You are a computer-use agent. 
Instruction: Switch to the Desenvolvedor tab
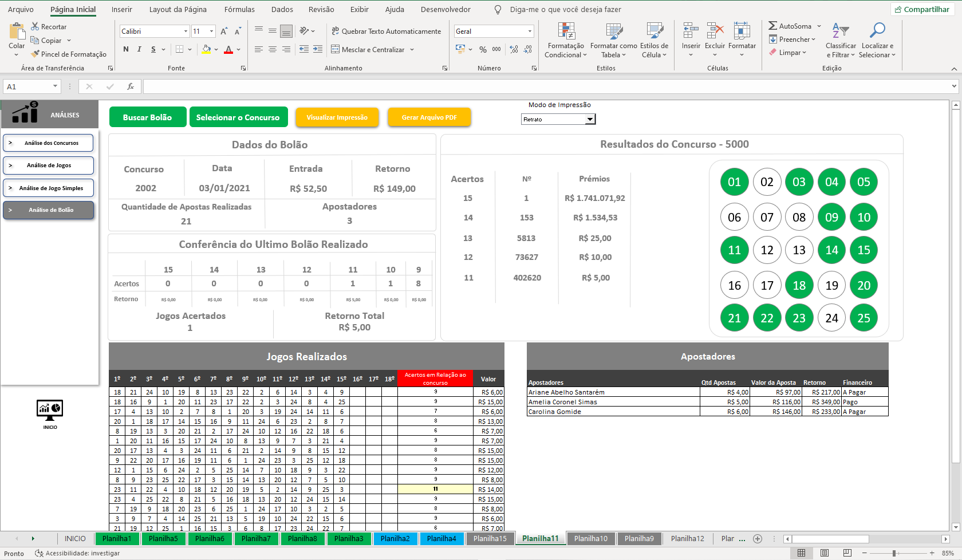(445, 9)
